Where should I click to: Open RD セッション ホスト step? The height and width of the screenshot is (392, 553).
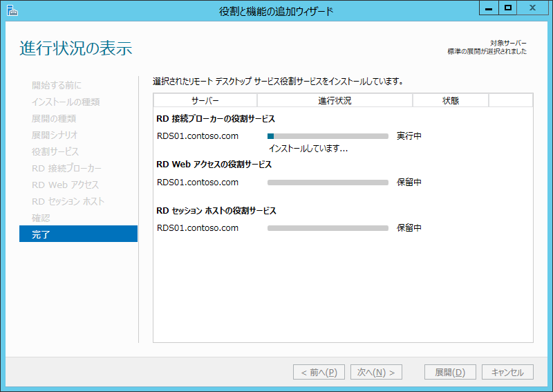[x=68, y=201]
